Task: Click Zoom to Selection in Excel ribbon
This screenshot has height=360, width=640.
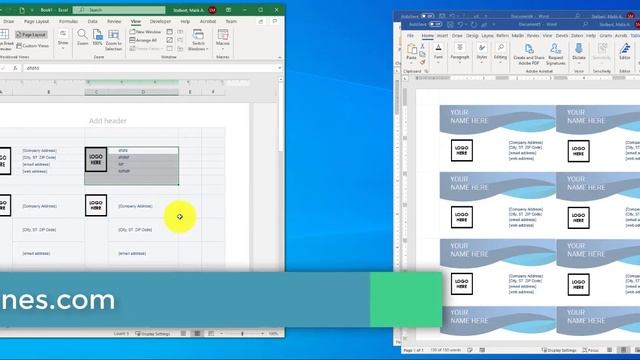Action: click(113, 40)
